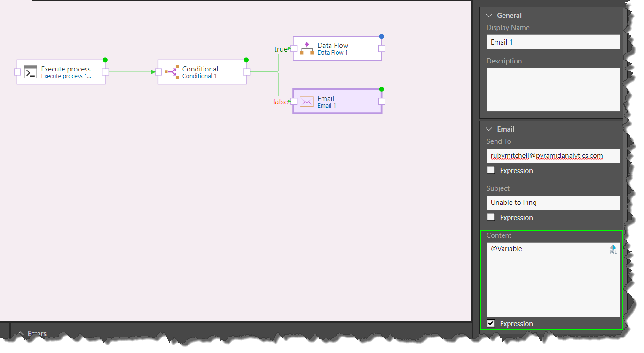Click the Display Name field
The height and width of the screenshot is (353, 644).
coord(553,42)
